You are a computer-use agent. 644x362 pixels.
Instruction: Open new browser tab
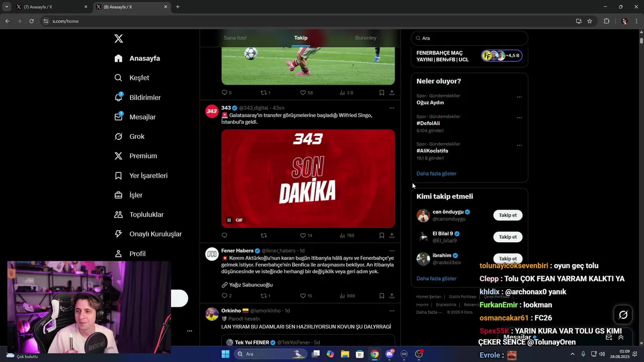pos(178,7)
